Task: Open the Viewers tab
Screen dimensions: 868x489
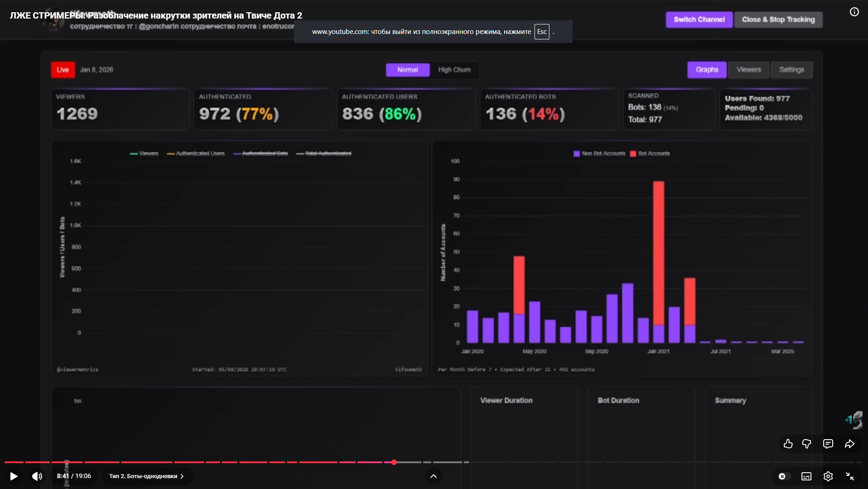Action: tap(749, 70)
